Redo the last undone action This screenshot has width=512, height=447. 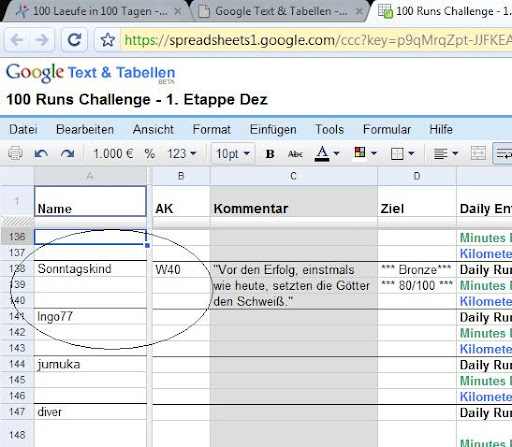(68, 154)
